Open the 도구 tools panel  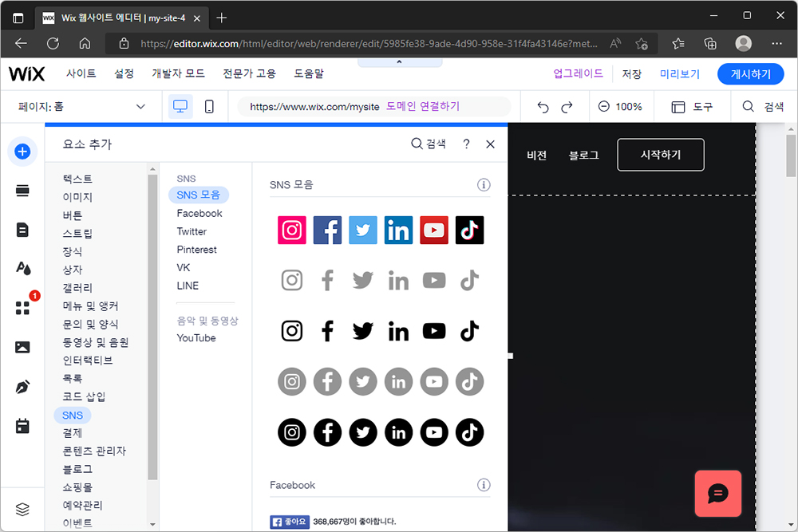tap(692, 107)
